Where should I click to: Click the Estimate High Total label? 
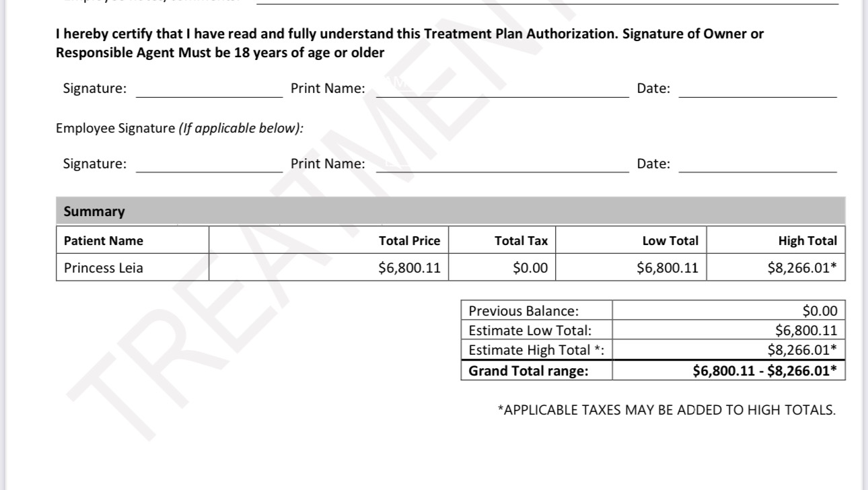point(532,350)
